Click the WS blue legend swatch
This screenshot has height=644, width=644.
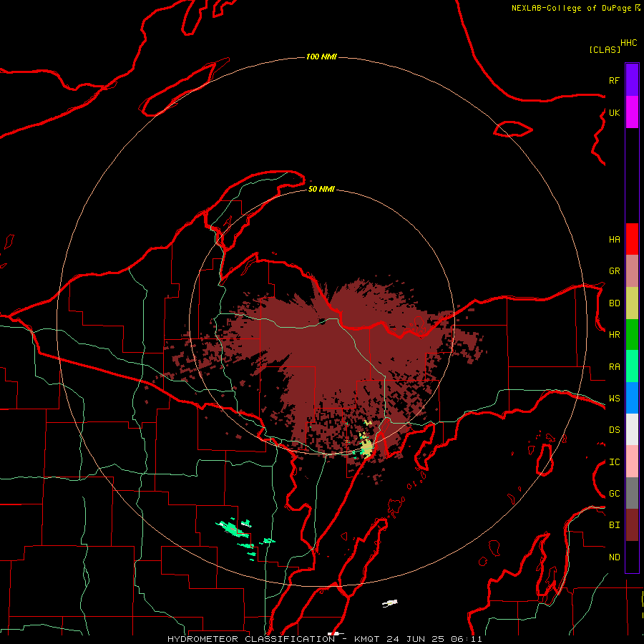coord(632,398)
